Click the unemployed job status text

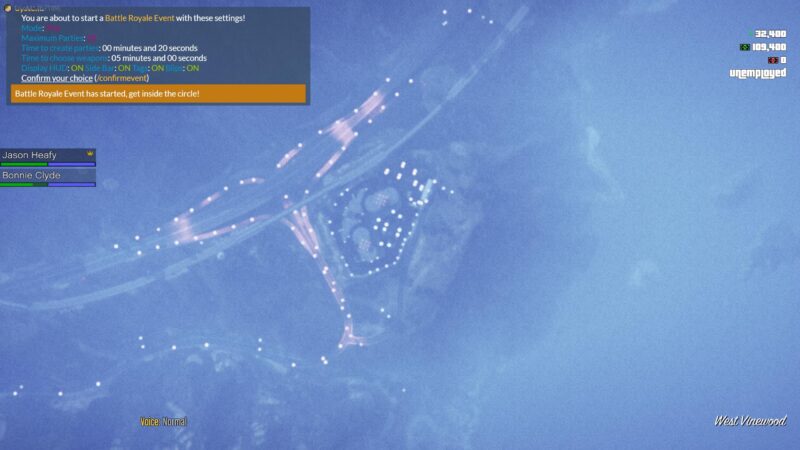[x=757, y=73]
